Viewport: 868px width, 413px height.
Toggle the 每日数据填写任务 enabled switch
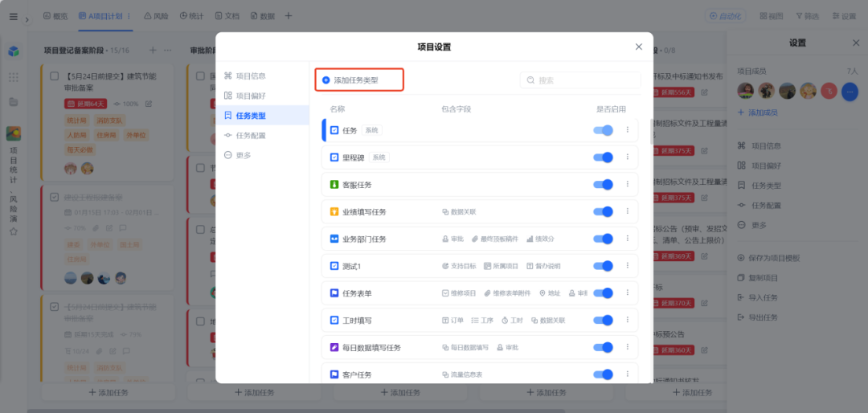tap(603, 347)
